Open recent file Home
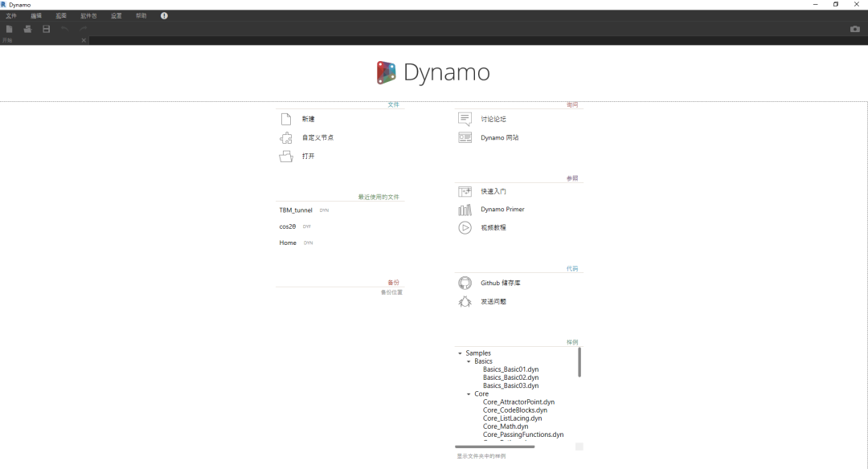Viewport: 868px width, 469px height. click(x=288, y=243)
